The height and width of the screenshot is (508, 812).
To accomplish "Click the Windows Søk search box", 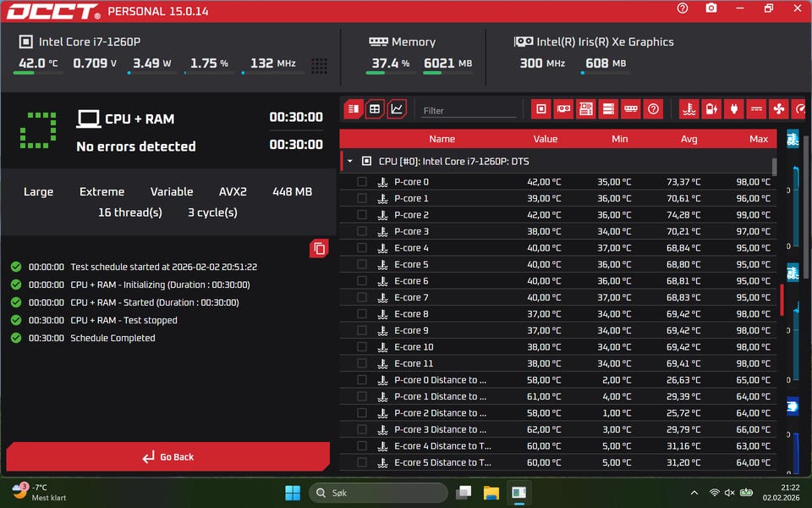I will (x=378, y=493).
